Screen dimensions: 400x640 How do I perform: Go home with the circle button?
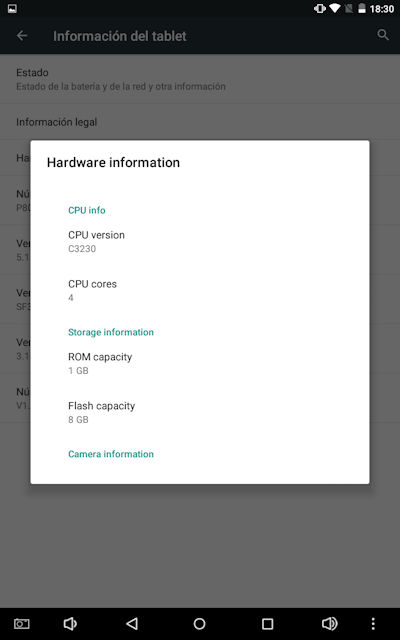199,624
